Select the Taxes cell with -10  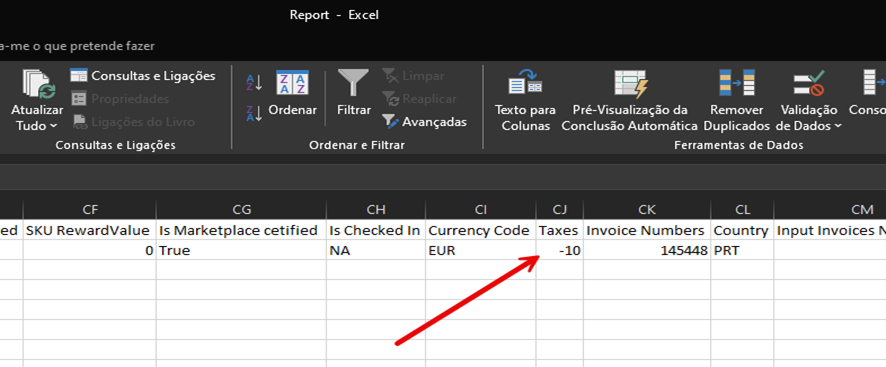[x=560, y=250]
